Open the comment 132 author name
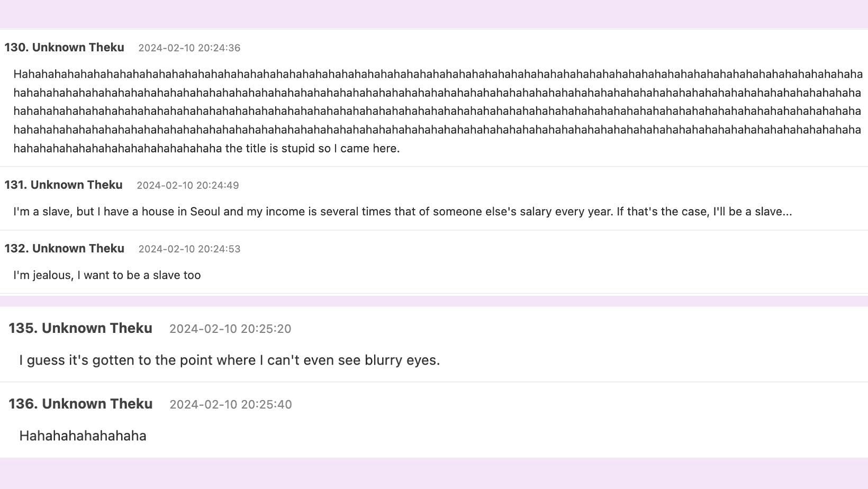The height and width of the screenshot is (489, 868). pos(78,249)
